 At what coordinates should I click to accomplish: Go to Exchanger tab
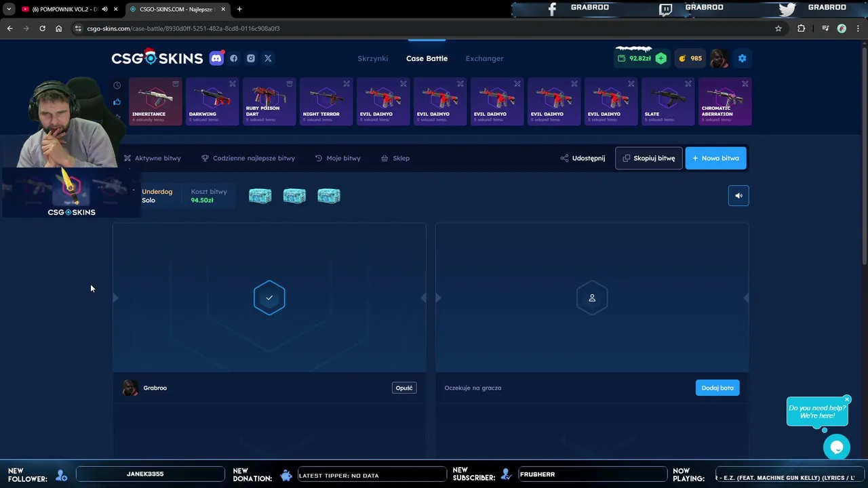[x=484, y=58]
